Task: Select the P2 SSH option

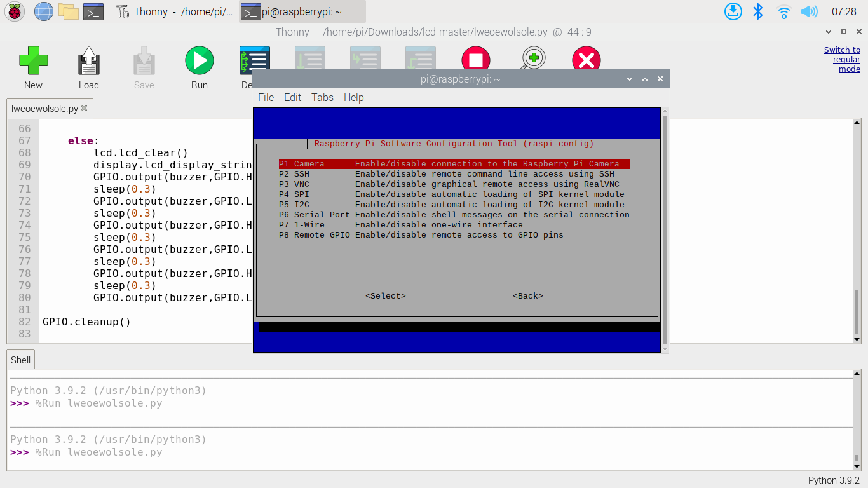Action: point(454,174)
